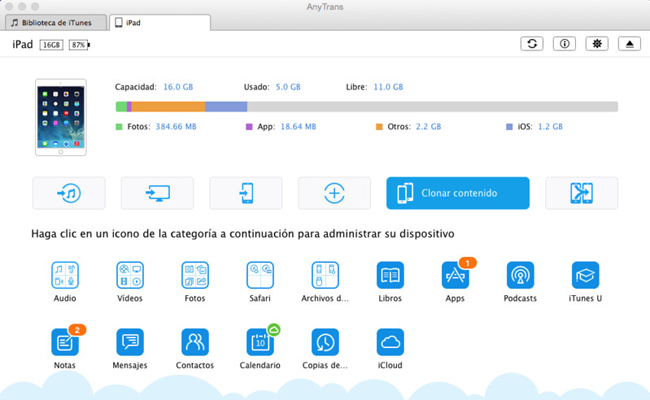
Task: Open the Libros category icon
Action: coord(390,275)
